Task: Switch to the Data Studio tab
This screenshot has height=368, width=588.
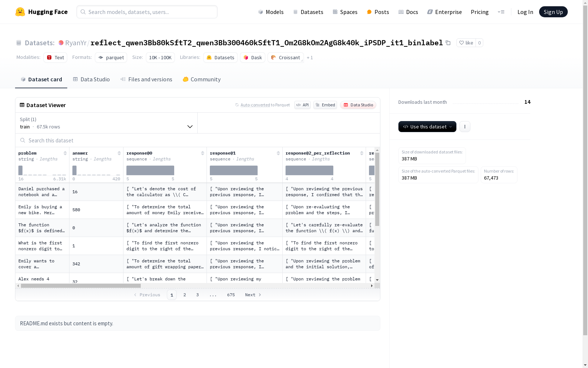Action: [x=92, y=79]
